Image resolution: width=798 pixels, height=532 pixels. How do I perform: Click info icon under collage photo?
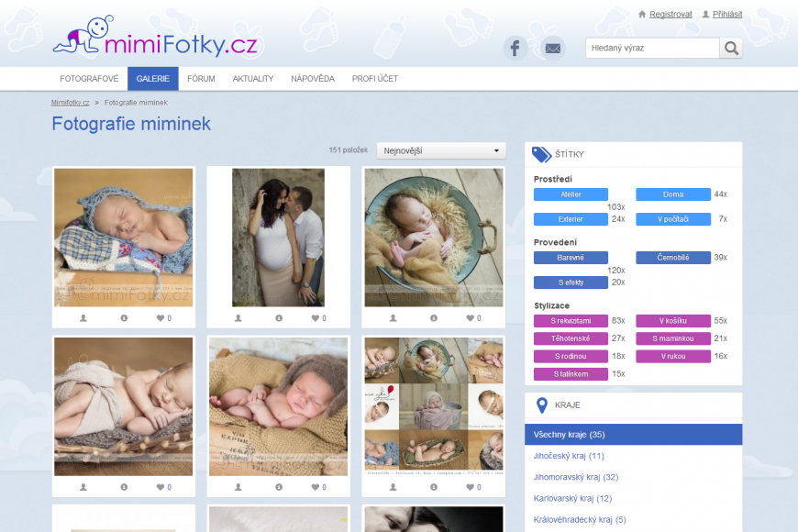click(x=434, y=487)
